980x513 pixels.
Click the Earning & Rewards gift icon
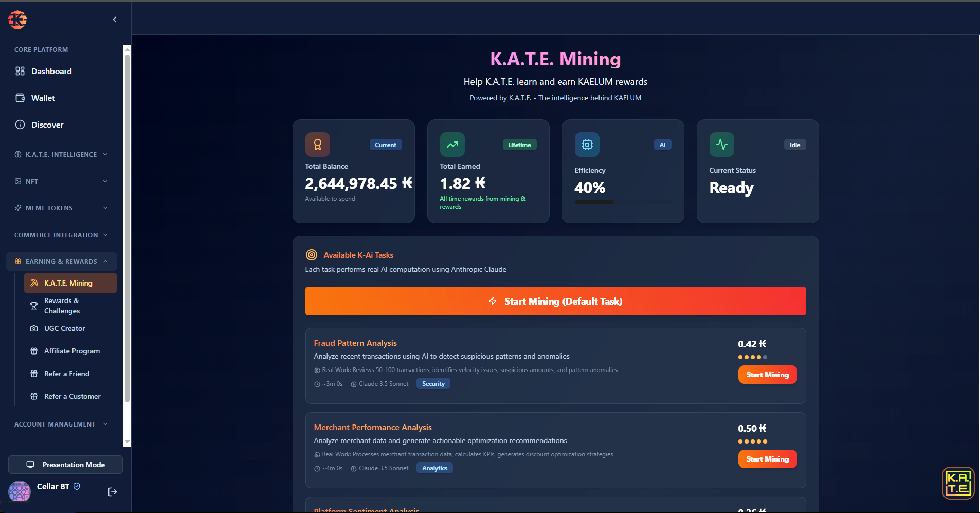(18, 261)
